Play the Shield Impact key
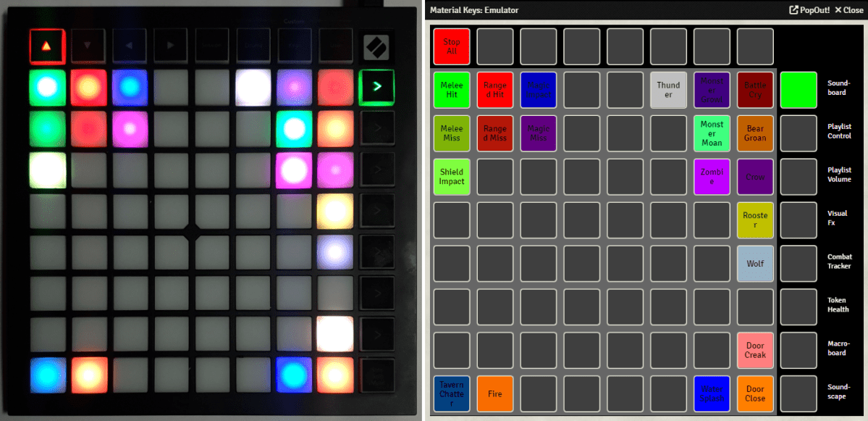The height and width of the screenshot is (421, 868). coord(452,177)
